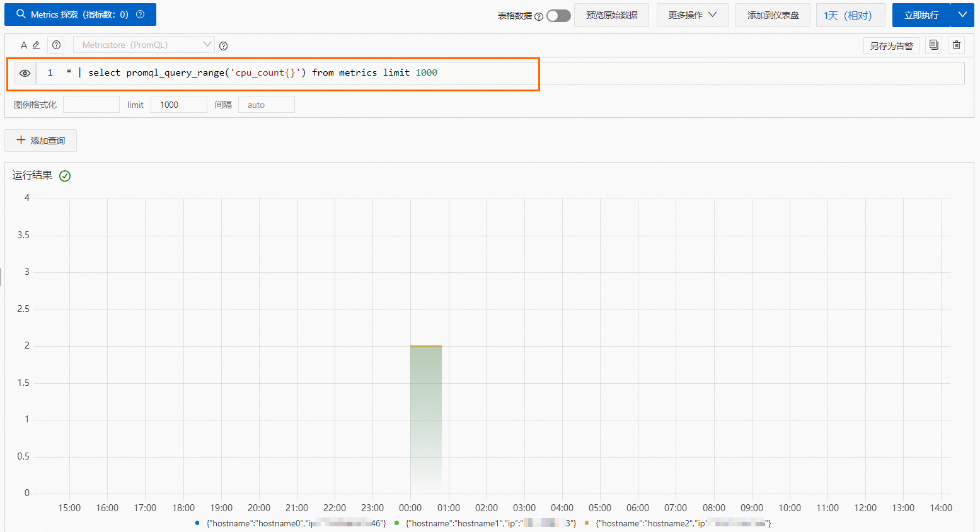Click the 图例格式化 label text
980x532 pixels.
click(x=35, y=105)
